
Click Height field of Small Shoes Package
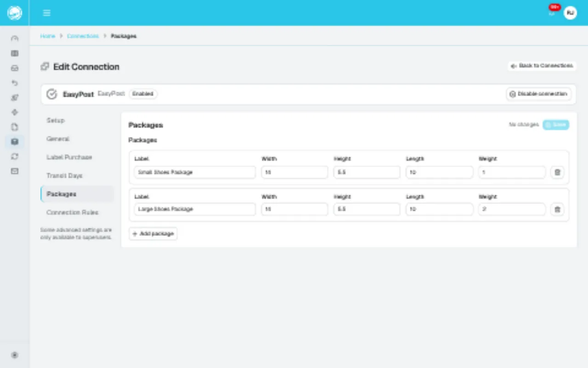coord(367,172)
